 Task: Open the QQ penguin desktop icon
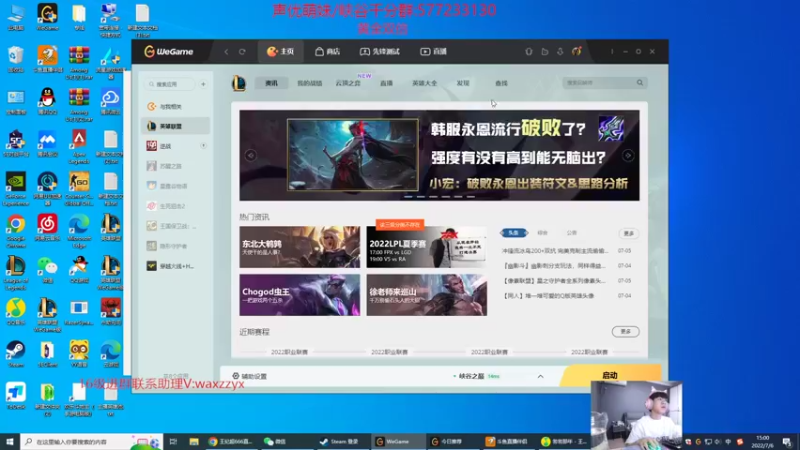pyautogui.click(x=47, y=101)
